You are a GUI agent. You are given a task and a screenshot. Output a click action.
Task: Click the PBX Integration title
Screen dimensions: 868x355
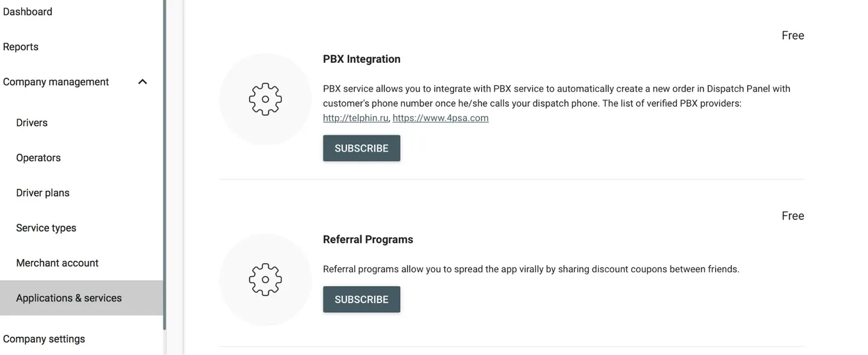pyautogui.click(x=361, y=59)
